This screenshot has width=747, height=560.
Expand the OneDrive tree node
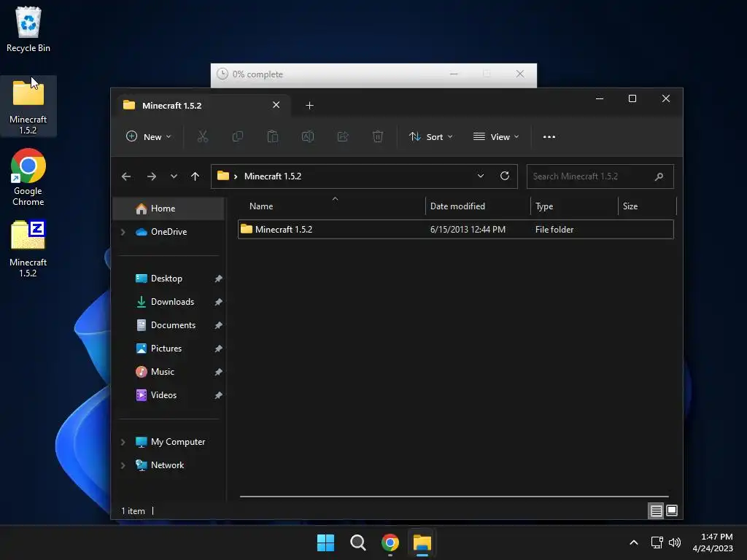point(123,232)
